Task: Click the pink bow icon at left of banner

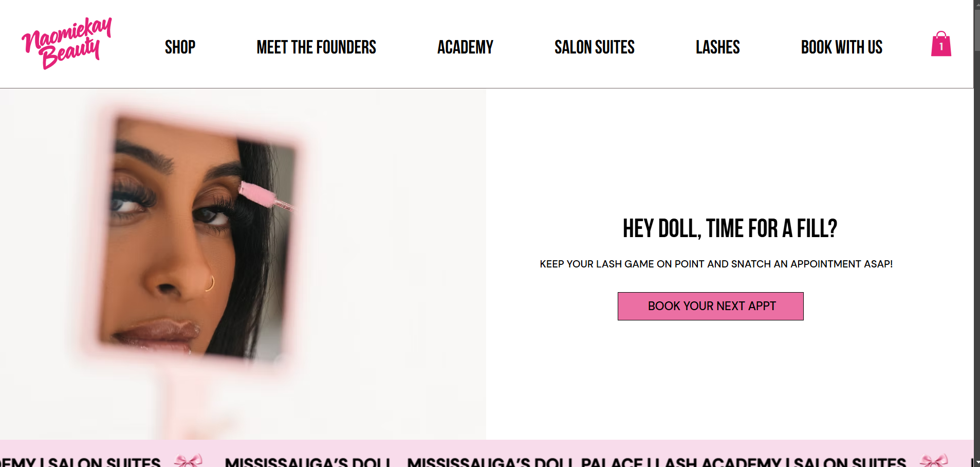Action: pos(188,459)
